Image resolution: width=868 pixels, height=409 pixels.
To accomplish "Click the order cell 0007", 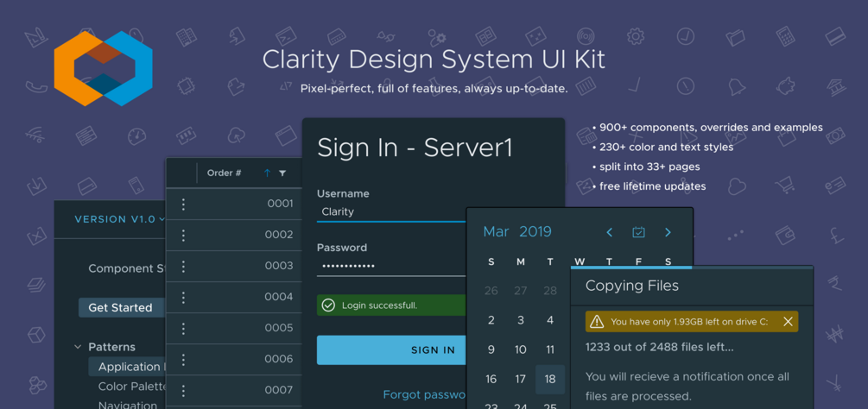I will pos(280,390).
